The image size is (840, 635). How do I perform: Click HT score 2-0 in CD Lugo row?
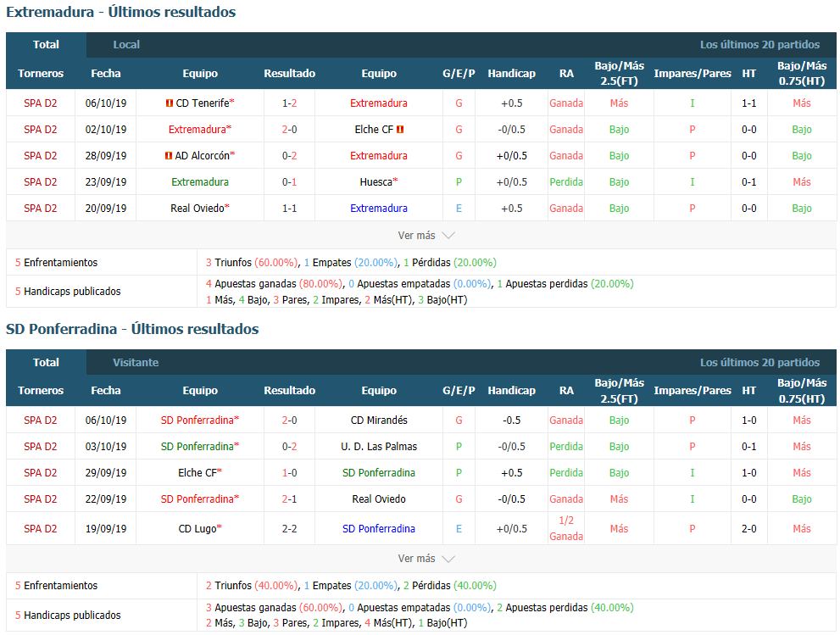pos(749,529)
